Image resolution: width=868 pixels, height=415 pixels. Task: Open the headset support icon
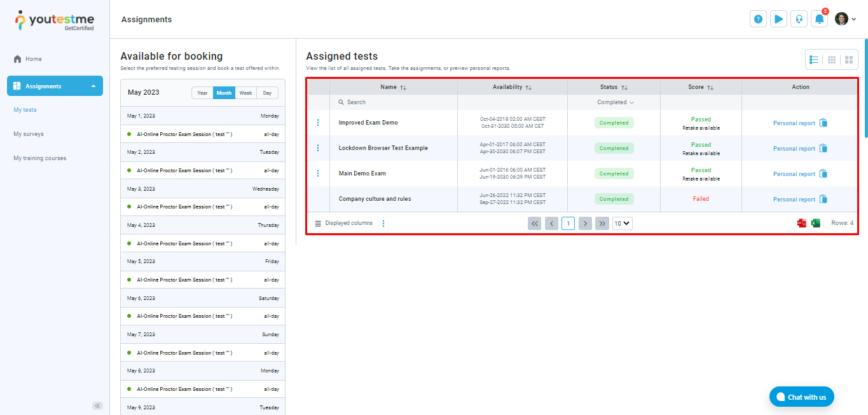pos(799,19)
